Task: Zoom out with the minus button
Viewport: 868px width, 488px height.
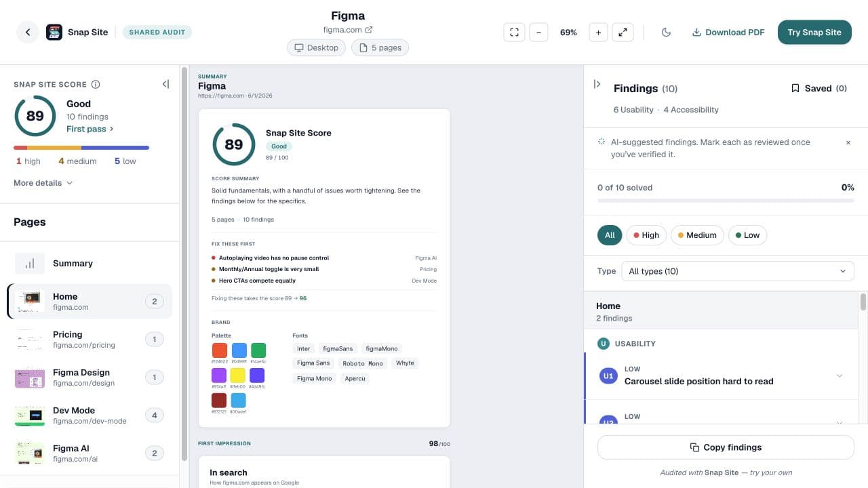Action: (x=538, y=32)
